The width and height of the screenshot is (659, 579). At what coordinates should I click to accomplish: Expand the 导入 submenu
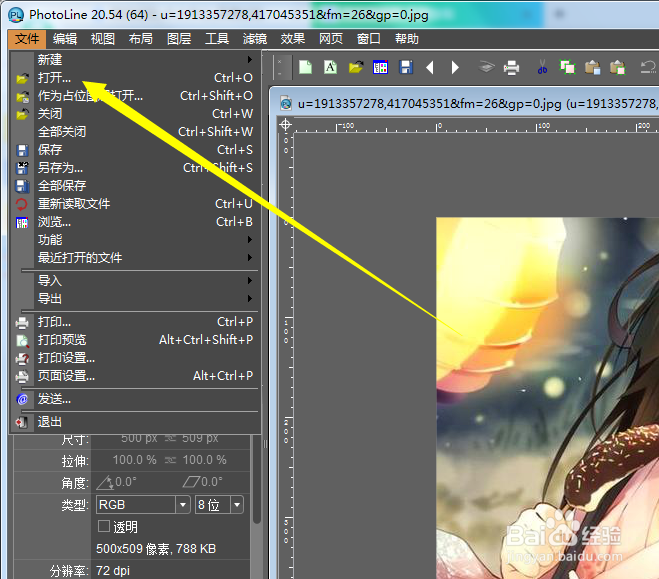click(134, 281)
